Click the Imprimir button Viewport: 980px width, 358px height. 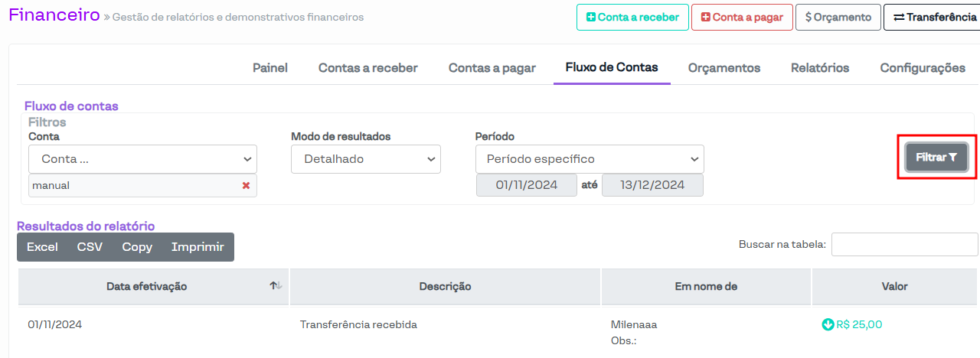(198, 247)
